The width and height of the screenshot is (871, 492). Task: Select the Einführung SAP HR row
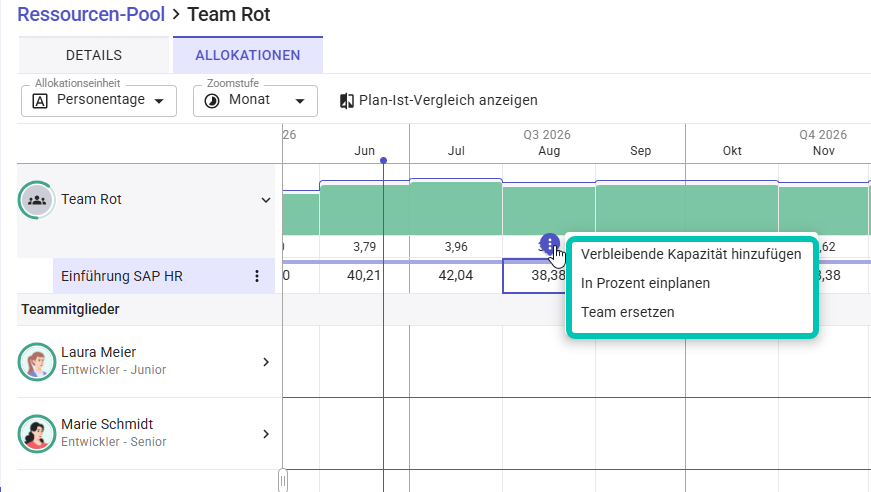click(x=164, y=276)
